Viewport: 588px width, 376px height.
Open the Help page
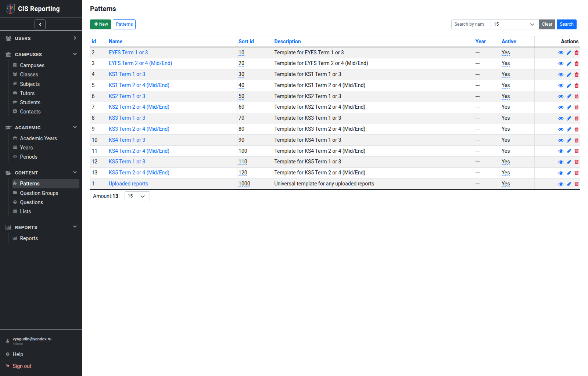click(x=18, y=354)
